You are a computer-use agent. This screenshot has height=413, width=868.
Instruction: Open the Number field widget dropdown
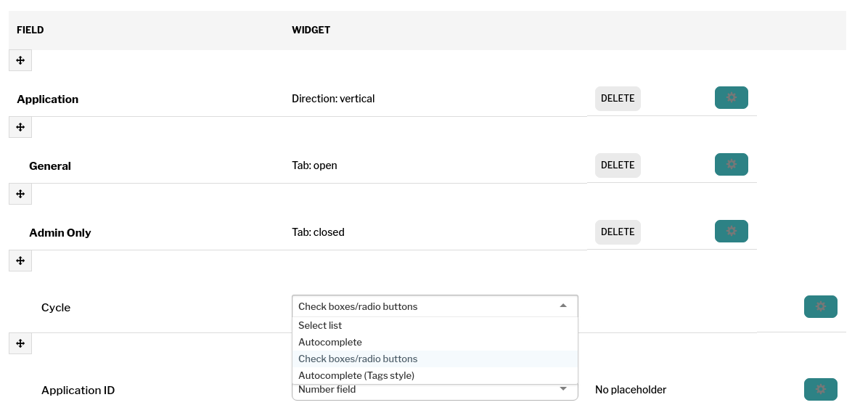tap(435, 390)
